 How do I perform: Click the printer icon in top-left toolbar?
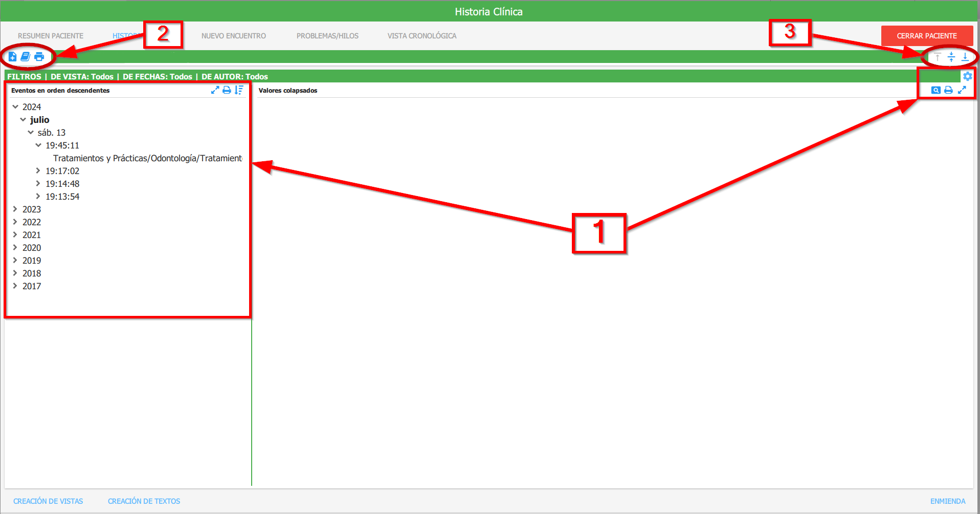(39, 57)
